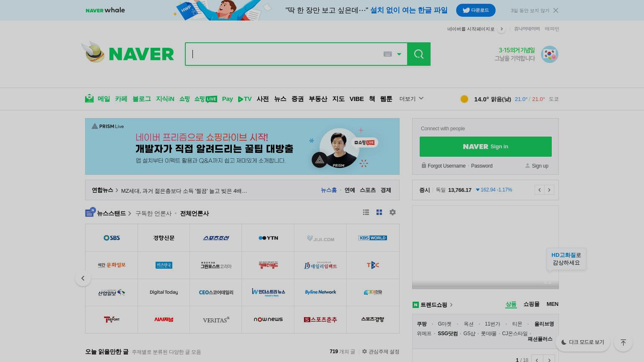Open the PRISM Live shopping banner
Screen dimensions: 644x362
pos(242,146)
